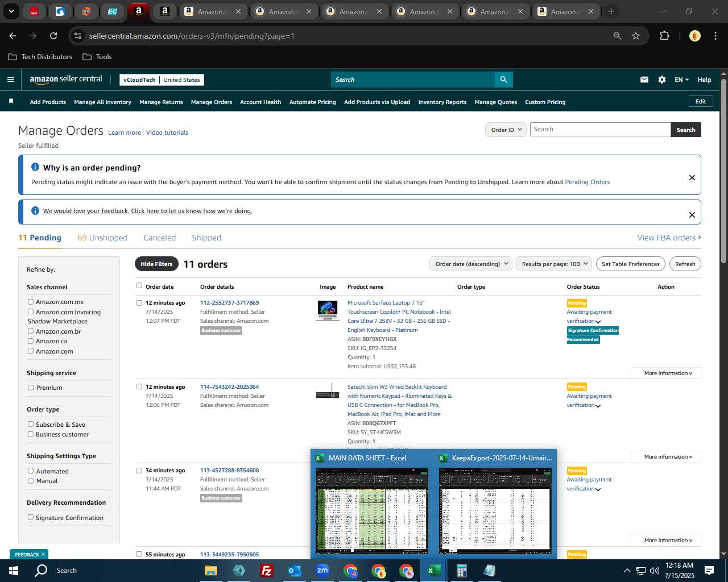This screenshot has width=728, height=582.
Task: Tick the select-all orders checkbox
Action: (x=139, y=286)
